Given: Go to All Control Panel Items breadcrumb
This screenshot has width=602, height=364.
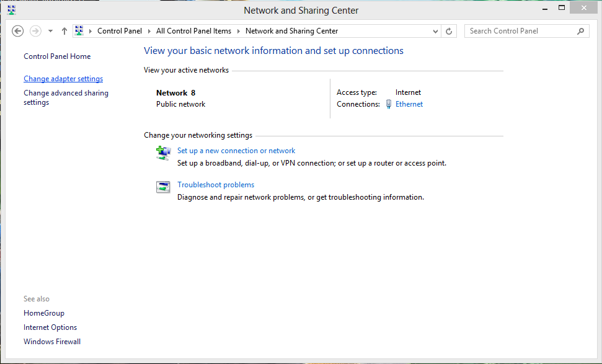Looking at the screenshot, I should pos(193,31).
